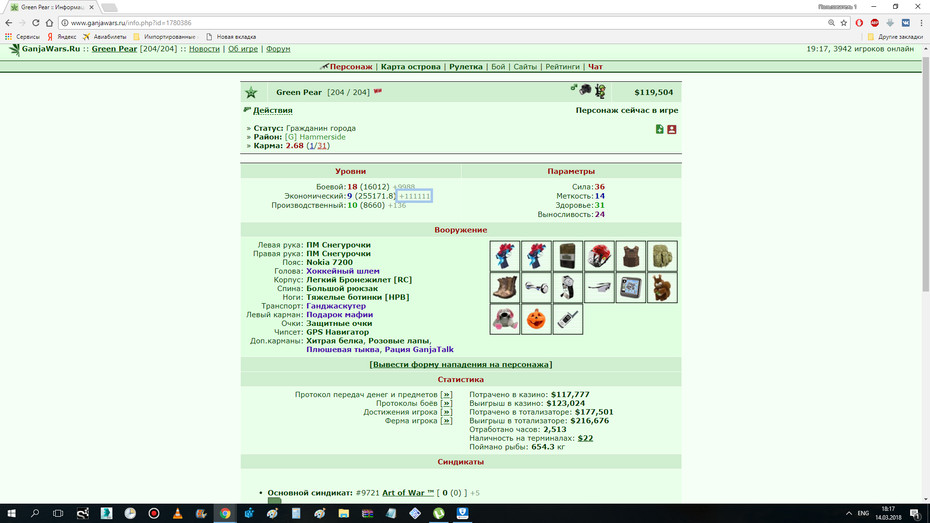Click the green star icon by Green Pear
Image resolution: width=930 pixels, height=523 pixels.
coord(251,92)
